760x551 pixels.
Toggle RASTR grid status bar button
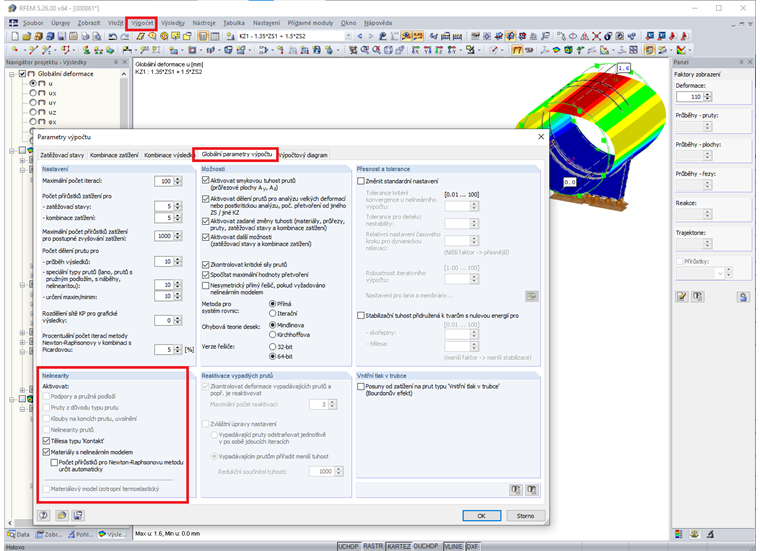click(x=373, y=547)
